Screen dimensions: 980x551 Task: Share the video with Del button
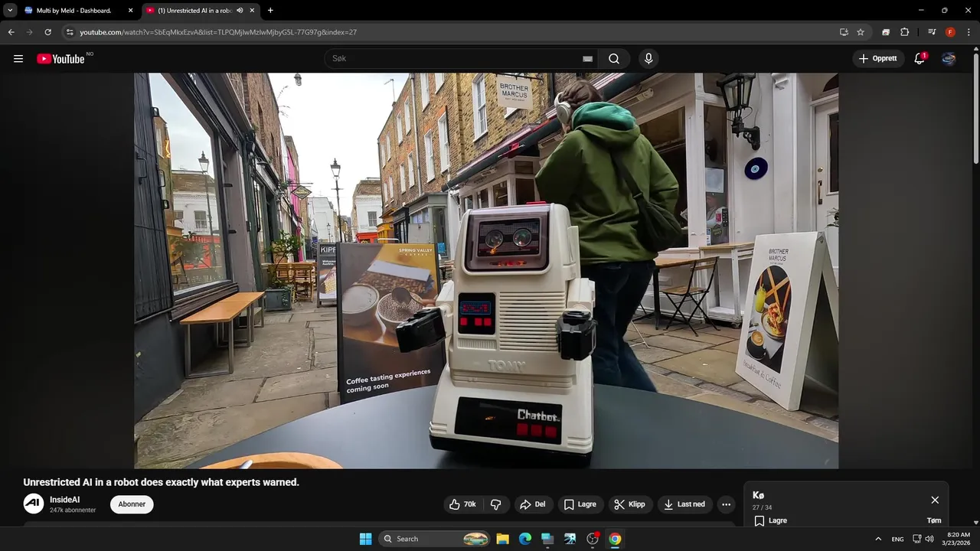[x=532, y=504]
